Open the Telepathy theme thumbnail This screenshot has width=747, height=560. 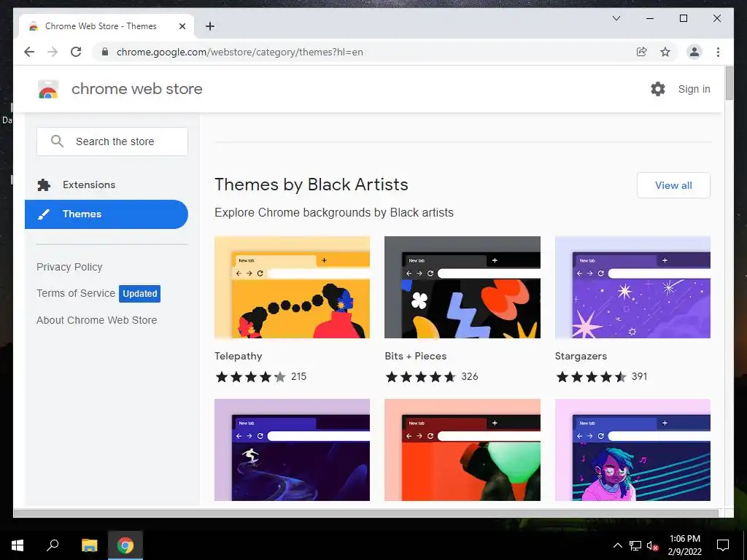(292, 287)
